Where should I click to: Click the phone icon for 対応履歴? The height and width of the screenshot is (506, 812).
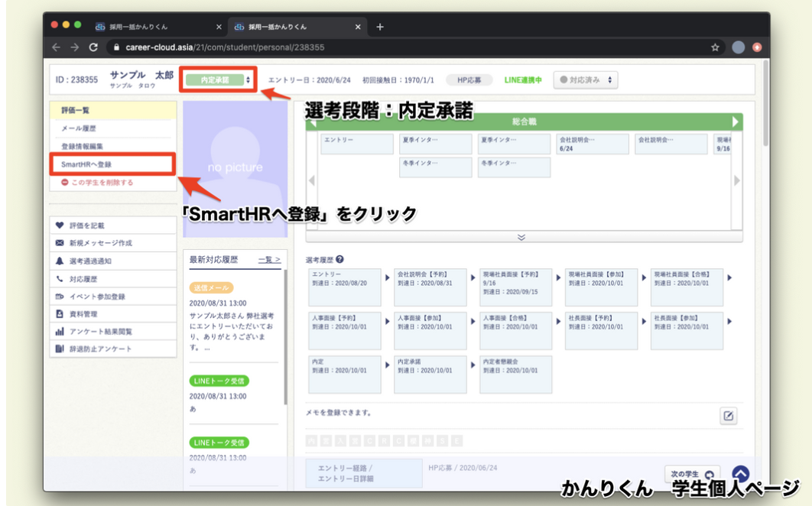60,279
